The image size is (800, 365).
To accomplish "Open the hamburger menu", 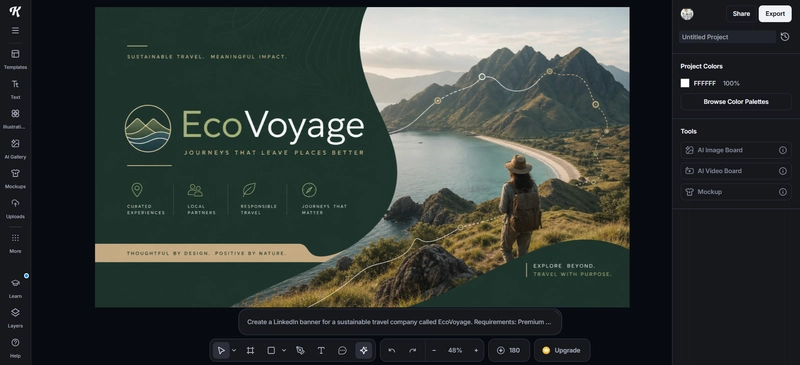I will click(x=15, y=31).
